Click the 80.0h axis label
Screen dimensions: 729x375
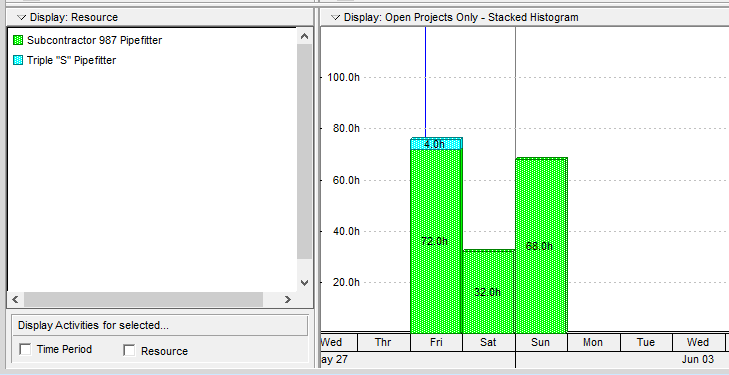tap(346, 128)
